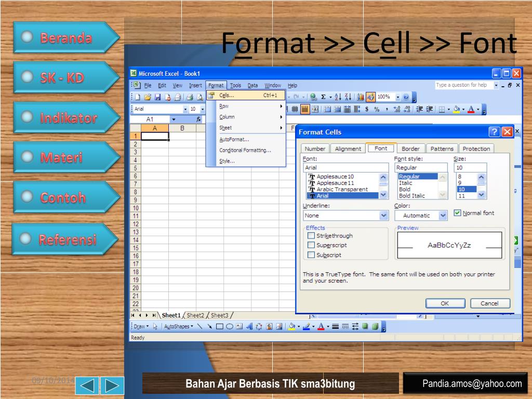The image size is (532, 399).
Task: Click the Font name input field showing Arial
Action: click(x=345, y=167)
